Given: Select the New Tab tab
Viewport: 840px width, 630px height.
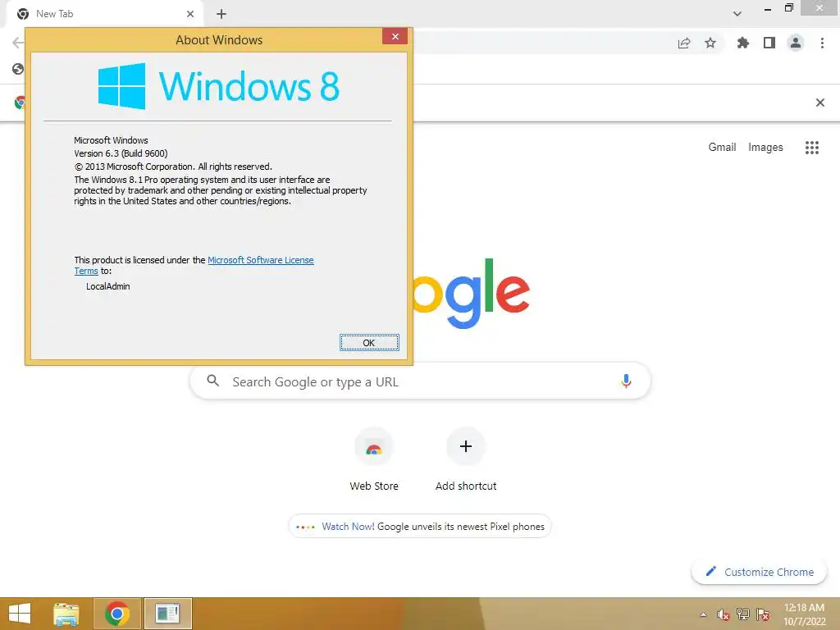Looking at the screenshot, I should 104,14.
